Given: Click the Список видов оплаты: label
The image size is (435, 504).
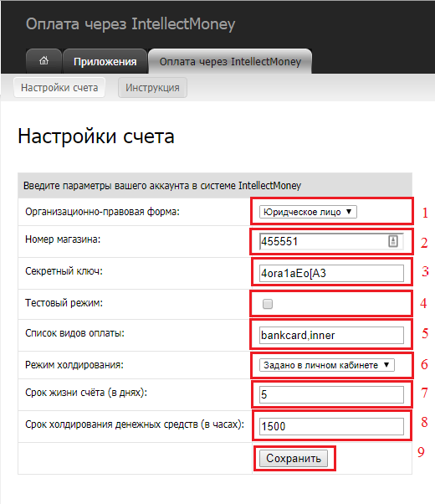Looking at the screenshot, I should point(74,333).
